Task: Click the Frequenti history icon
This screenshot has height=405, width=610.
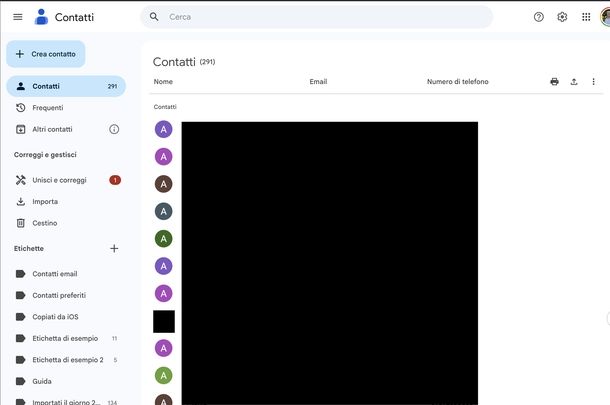Action: [x=21, y=108]
